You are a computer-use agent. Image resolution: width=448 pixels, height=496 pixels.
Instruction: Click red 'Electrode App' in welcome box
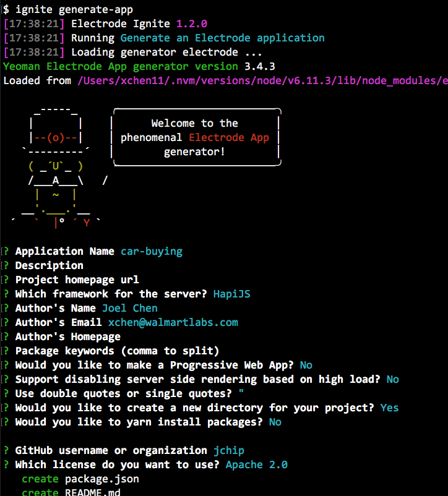(x=229, y=137)
